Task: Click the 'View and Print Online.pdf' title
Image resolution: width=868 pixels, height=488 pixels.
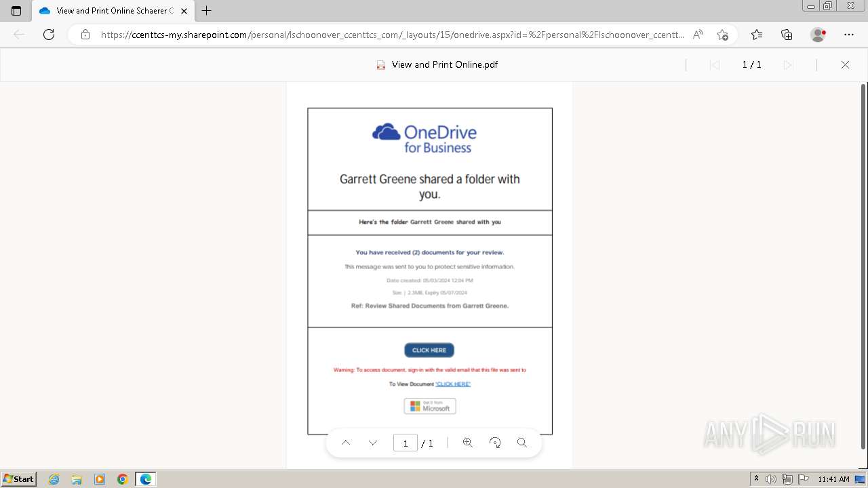Action: 445,65
